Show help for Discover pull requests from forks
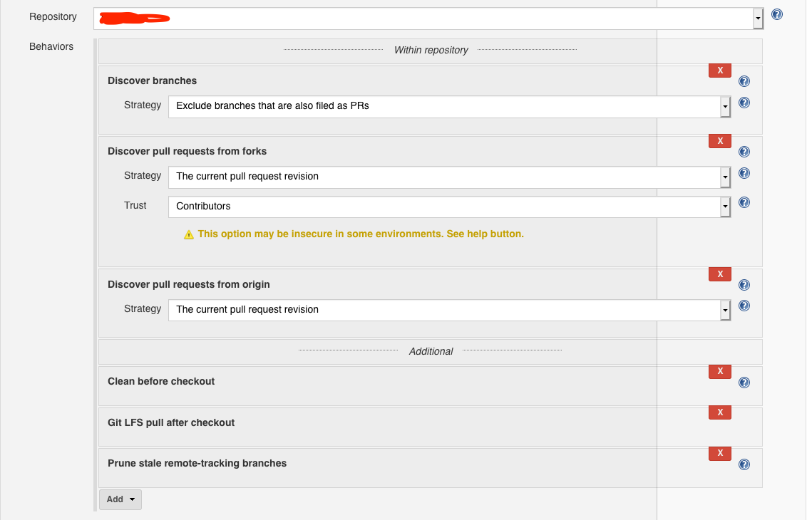This screenshot has width=812, height=520. coord(744,152)
